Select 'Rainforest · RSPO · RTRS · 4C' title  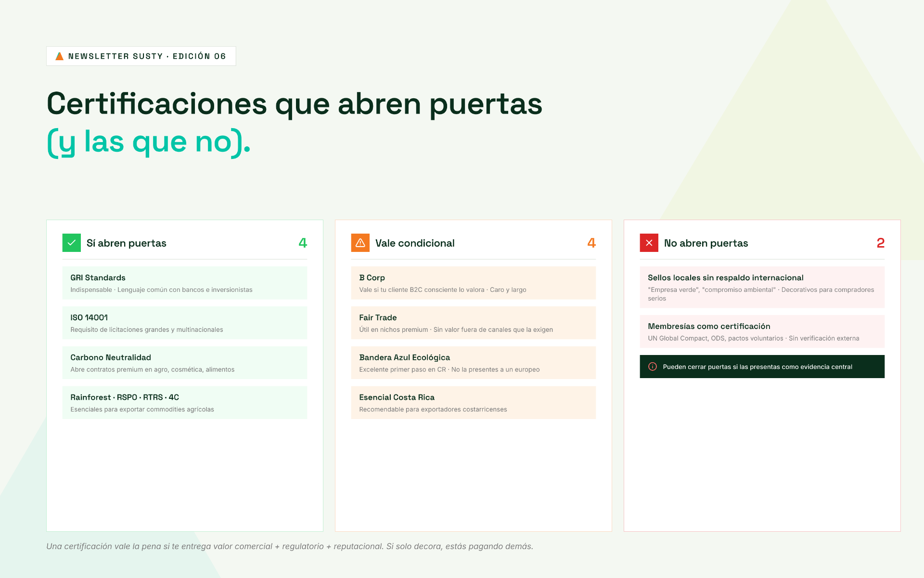pos(125,397)
